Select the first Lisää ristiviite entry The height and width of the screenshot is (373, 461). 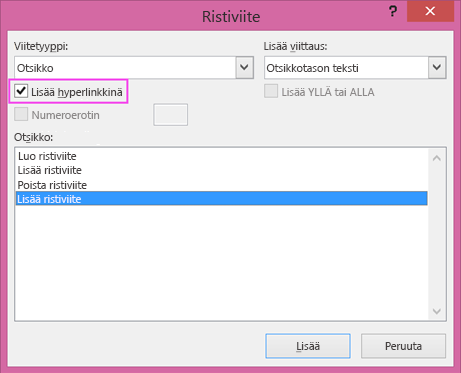click(222, 170)
